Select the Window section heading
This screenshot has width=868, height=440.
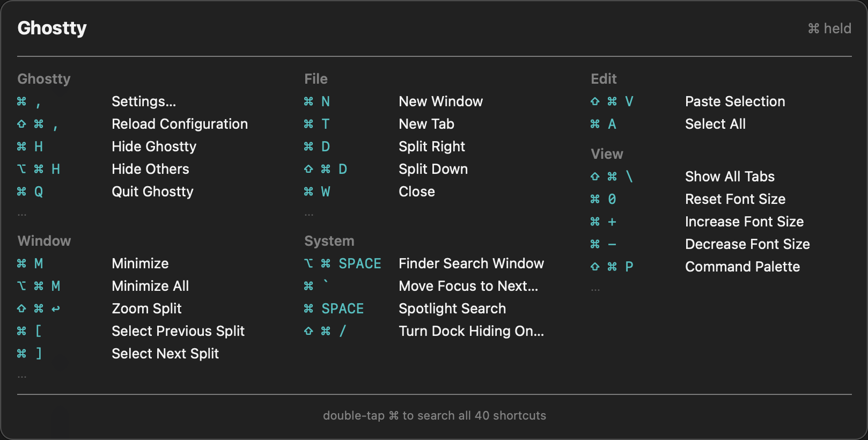tap(44, 241)
